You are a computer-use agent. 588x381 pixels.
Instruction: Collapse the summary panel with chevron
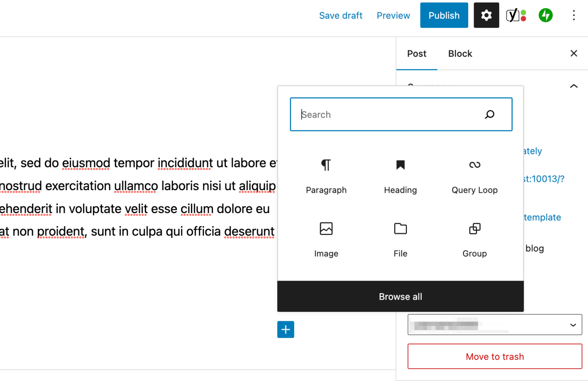pos(573,86)
